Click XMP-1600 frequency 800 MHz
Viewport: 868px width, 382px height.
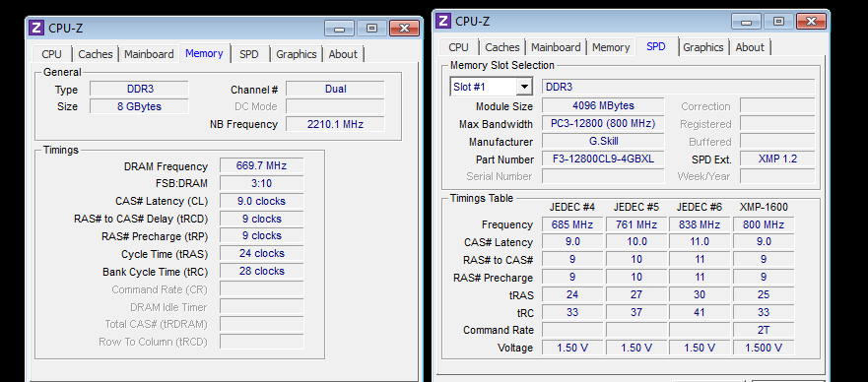tap(764, 224)
